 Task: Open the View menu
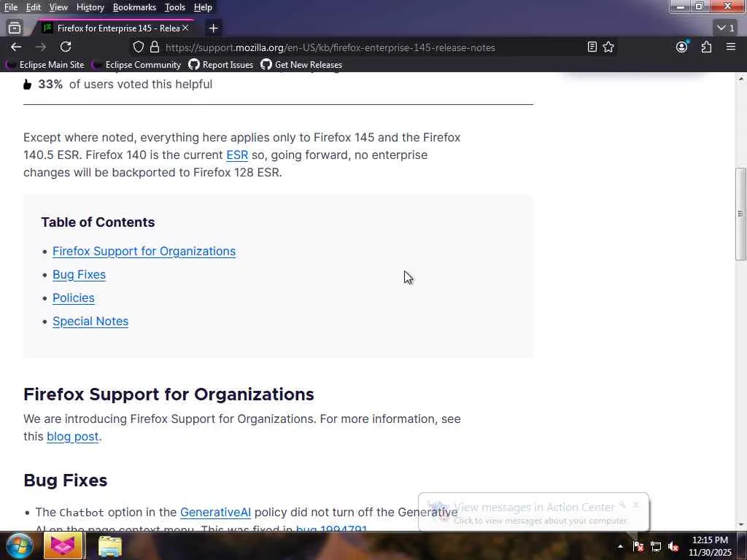click(x=58, y=7)
